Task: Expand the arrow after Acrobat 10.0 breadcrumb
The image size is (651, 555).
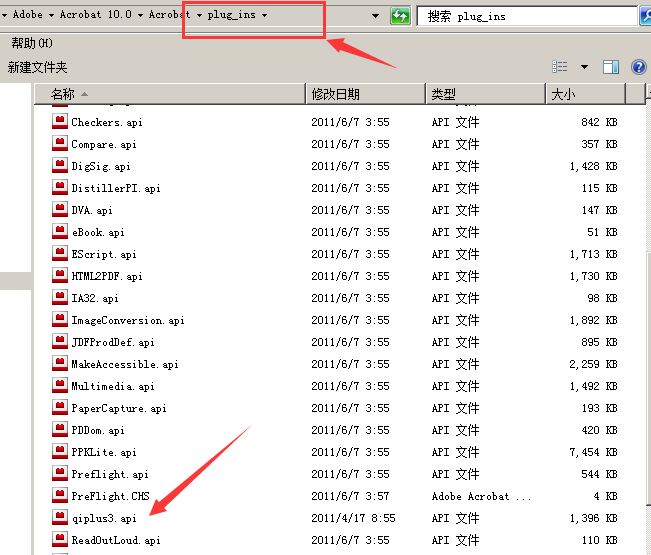Action: point(140,15)
